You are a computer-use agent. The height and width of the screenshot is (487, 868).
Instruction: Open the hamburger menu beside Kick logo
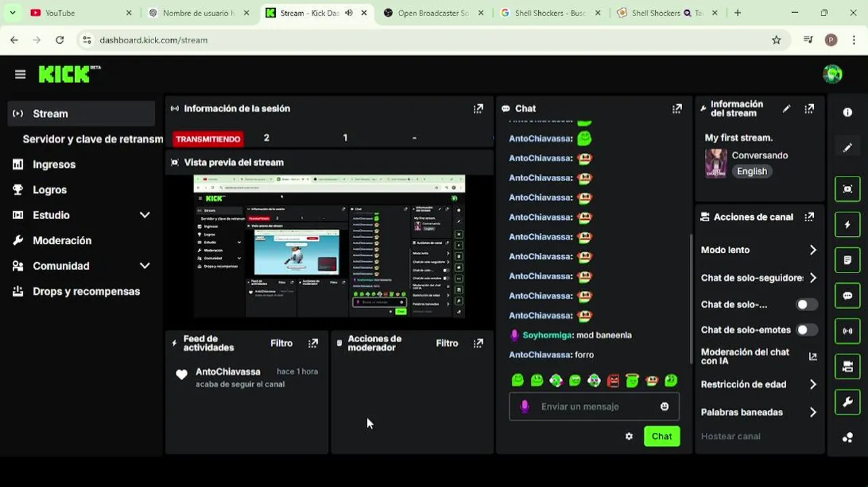pyautogui.click(x=20, y=74)
